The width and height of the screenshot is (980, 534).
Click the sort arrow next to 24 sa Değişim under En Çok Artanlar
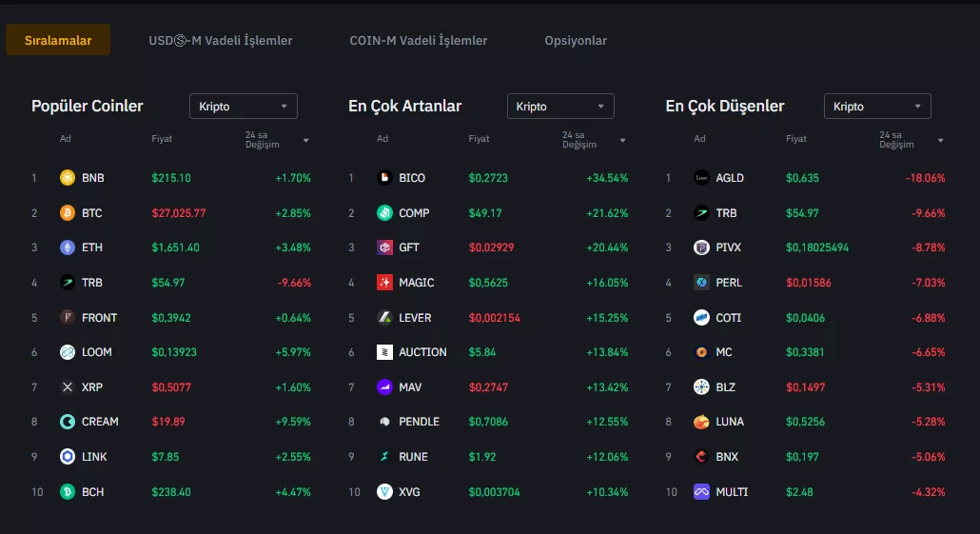[x=622, y=141]
